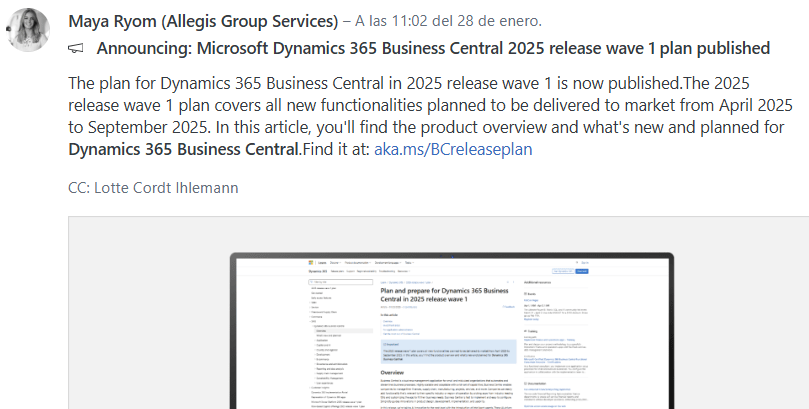Screen dimensions: 809x409
Task: Click the Microsoft logo inside the preview screenshot
Action: (x=311, y=262)
